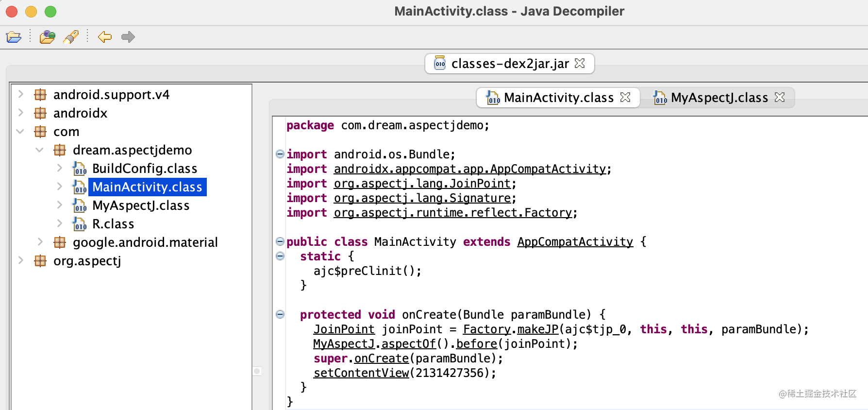Open org.aspectj.lang.Signature import link

tap(422, 198)
